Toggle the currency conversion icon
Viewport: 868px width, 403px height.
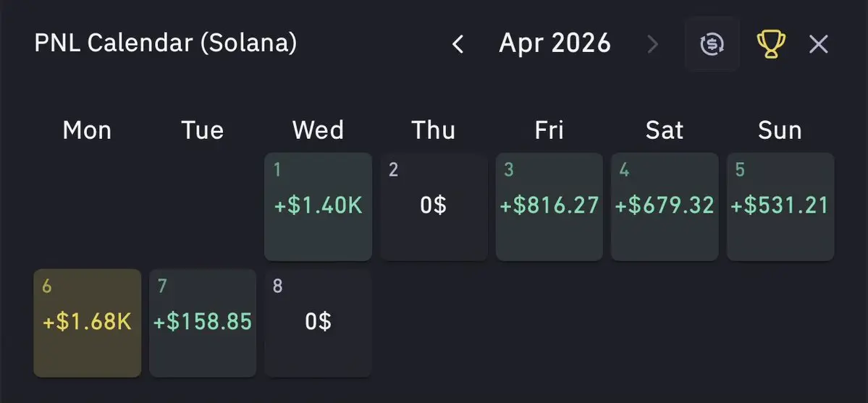(712, 43)
